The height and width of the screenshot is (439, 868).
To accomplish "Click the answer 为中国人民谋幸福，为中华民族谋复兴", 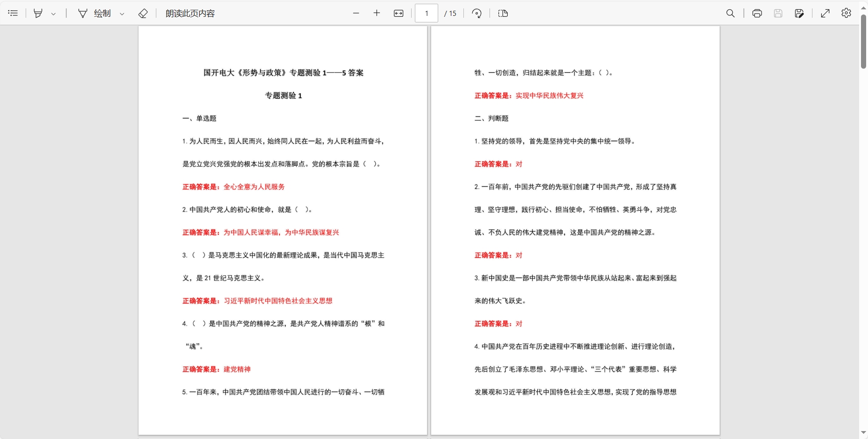I will tap(281, 232).
